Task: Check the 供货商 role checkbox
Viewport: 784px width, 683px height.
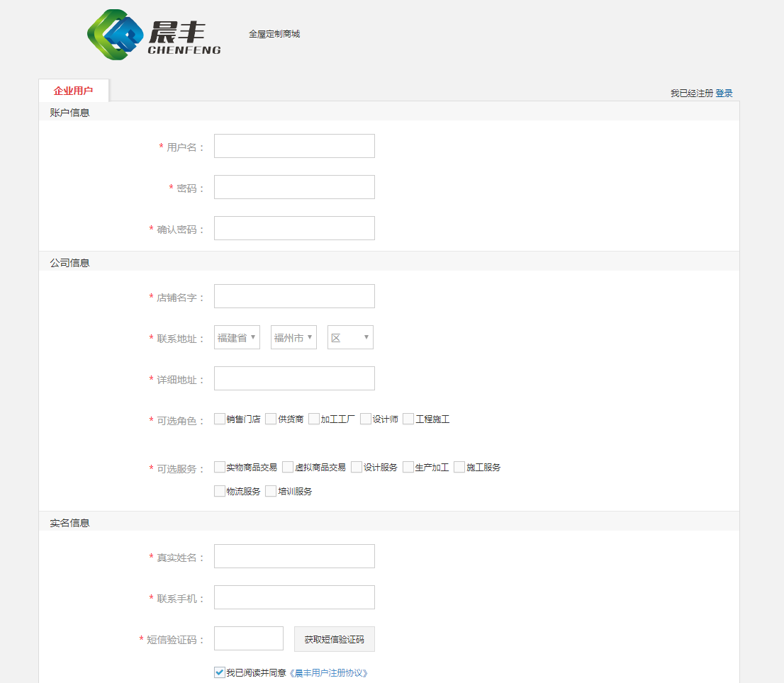Action: (x=270, y=419)
